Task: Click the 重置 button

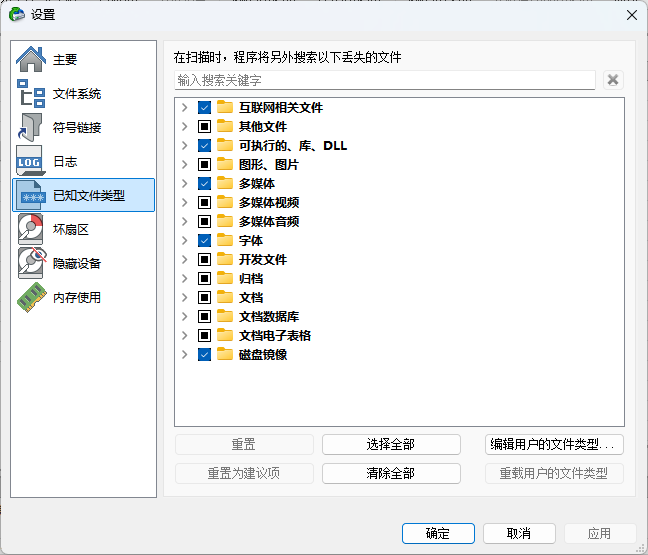Action: [x=244, y=444]
